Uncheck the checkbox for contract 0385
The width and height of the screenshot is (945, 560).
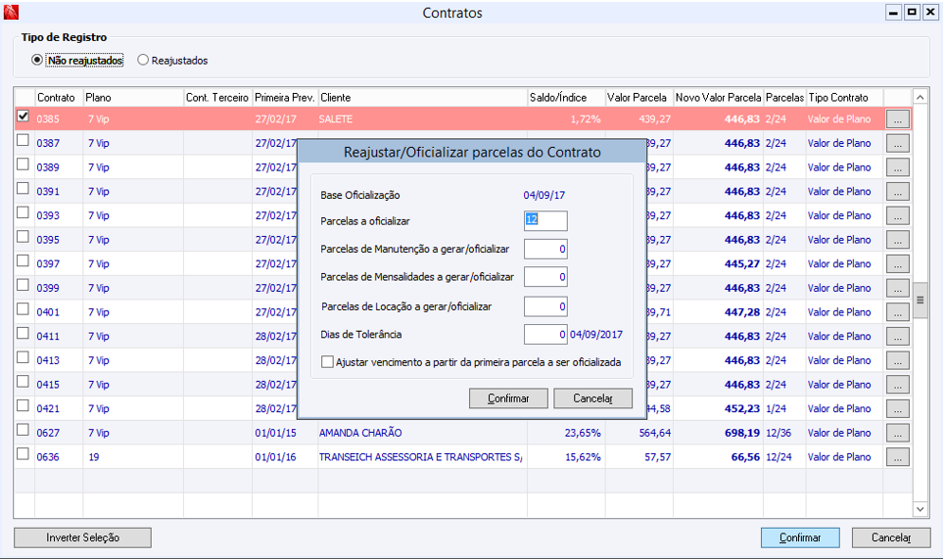click(x=24, y=117)
